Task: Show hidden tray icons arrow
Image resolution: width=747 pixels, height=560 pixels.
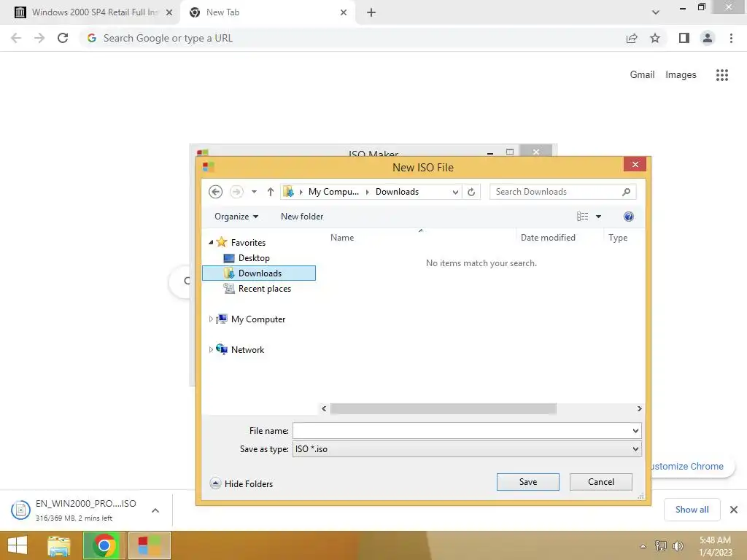Action: tap(643, 546)
